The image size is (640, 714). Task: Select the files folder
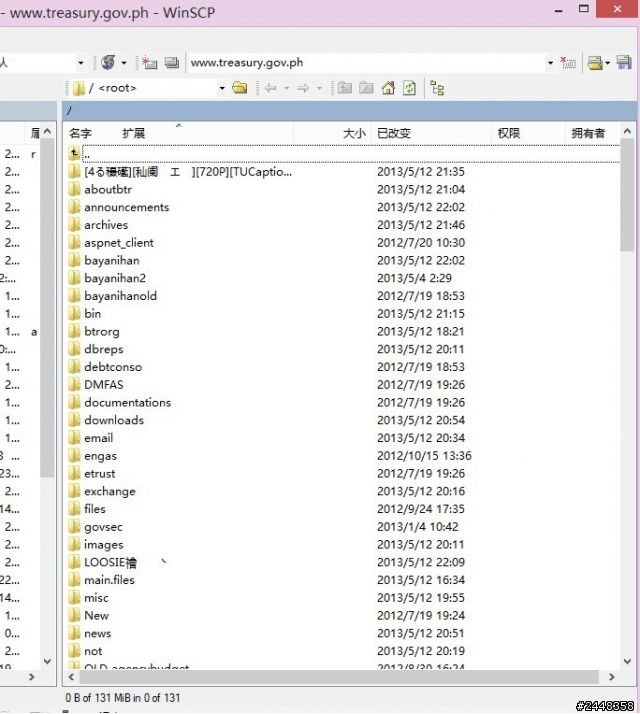95,509
